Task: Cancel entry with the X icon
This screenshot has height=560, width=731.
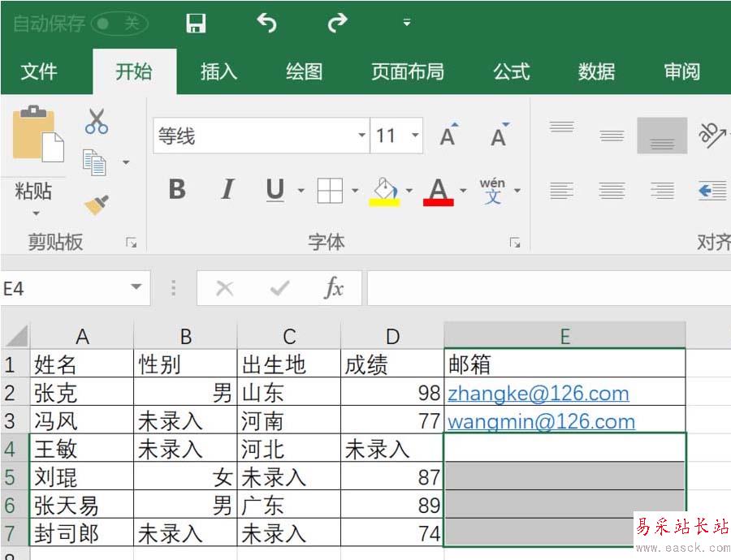Action: (x=225, y=289)
